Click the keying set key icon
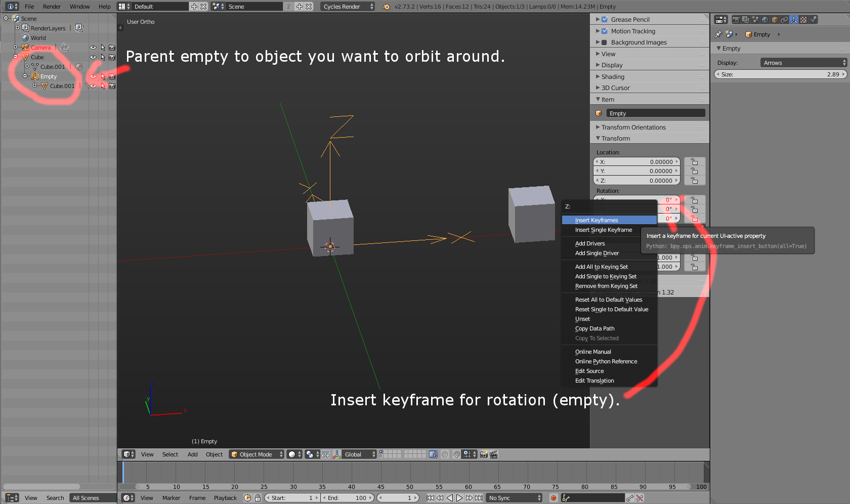This screenshot has width=850, height=504. (x=566, y=498)
